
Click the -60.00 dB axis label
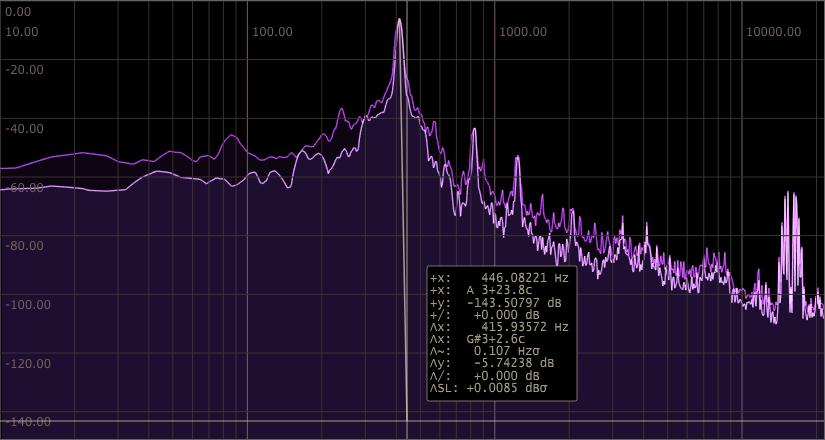[24, 187]
